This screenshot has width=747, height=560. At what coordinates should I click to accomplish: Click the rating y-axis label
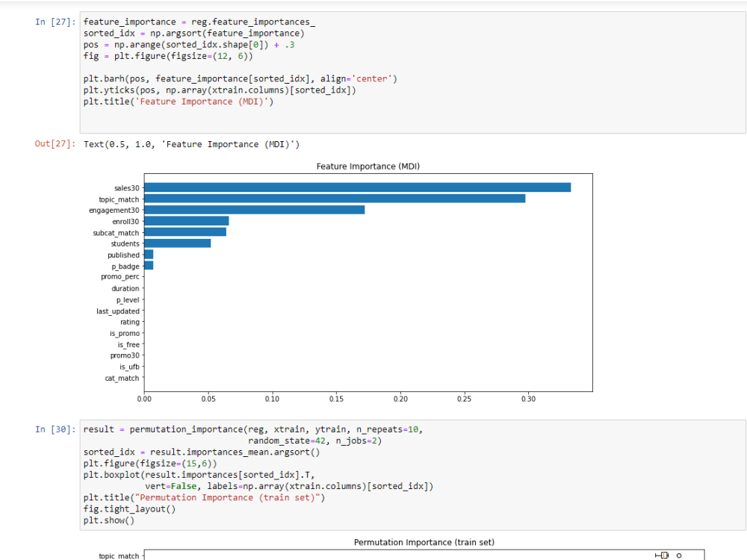[x=129, y=323]
